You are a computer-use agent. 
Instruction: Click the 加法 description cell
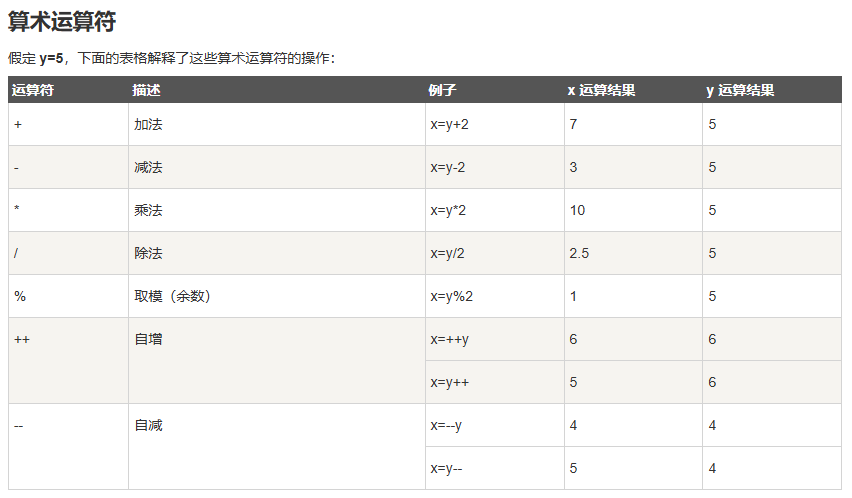point(148,125)
